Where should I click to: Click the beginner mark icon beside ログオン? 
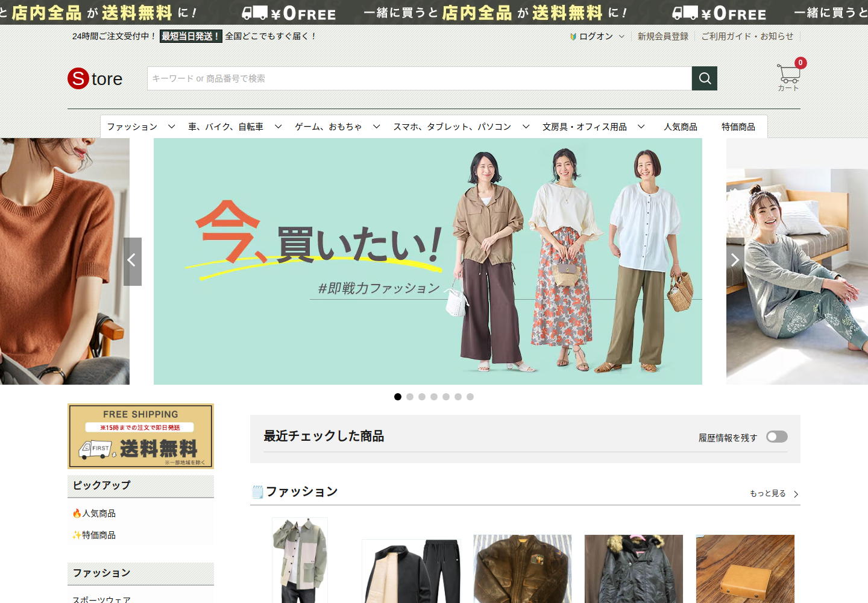(573, 37)
